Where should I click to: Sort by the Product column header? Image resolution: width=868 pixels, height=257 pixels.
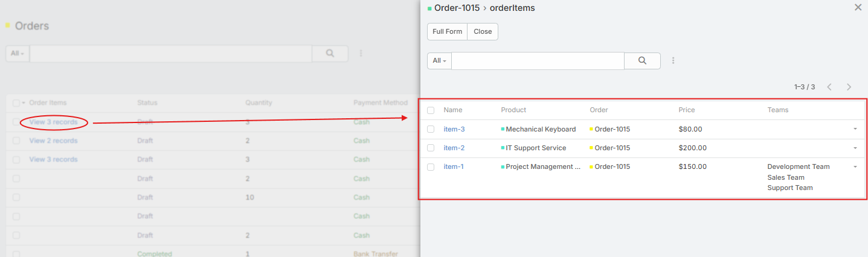[513, 110]
